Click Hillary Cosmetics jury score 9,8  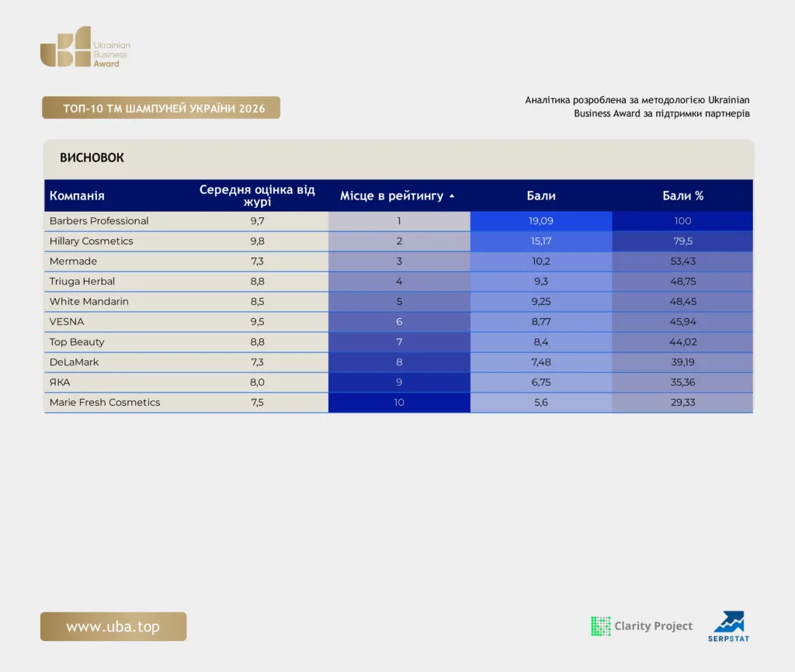(x=257, y=241)
